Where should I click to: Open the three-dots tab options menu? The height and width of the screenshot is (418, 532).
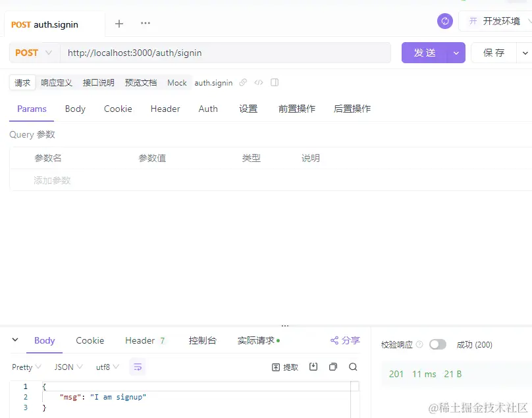(146, 23)
